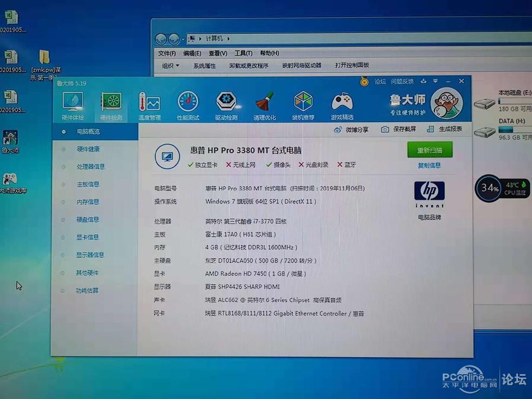Open the title bar dropdown menu arrow
The image size is (532, 399).
pyautogui.click(x=435, y=81)
